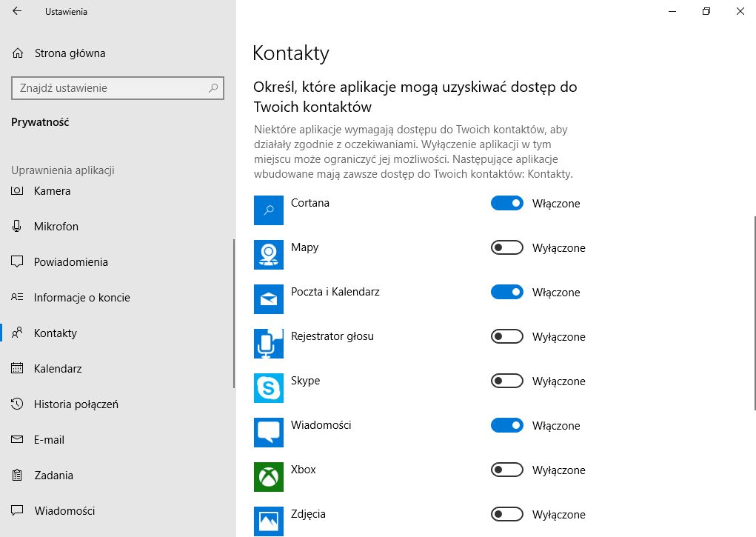756x537 pixels.
Task: Click the Zdjęcia app icon
Action: 269,521
